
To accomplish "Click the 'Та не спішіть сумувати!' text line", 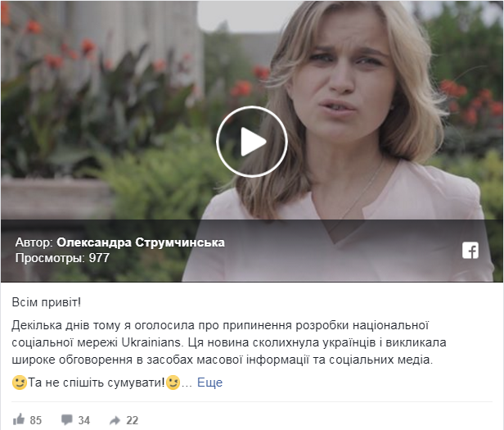I will click(x=97, y=382).
